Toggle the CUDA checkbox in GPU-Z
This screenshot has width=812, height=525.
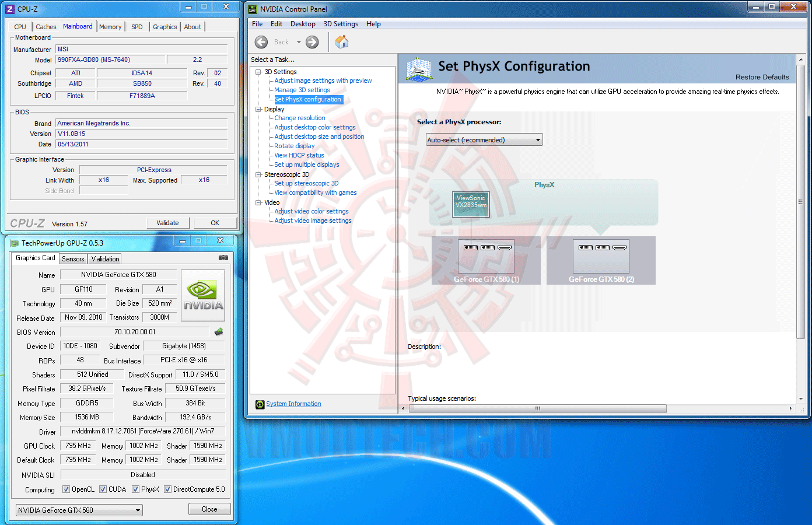point(103,489)
